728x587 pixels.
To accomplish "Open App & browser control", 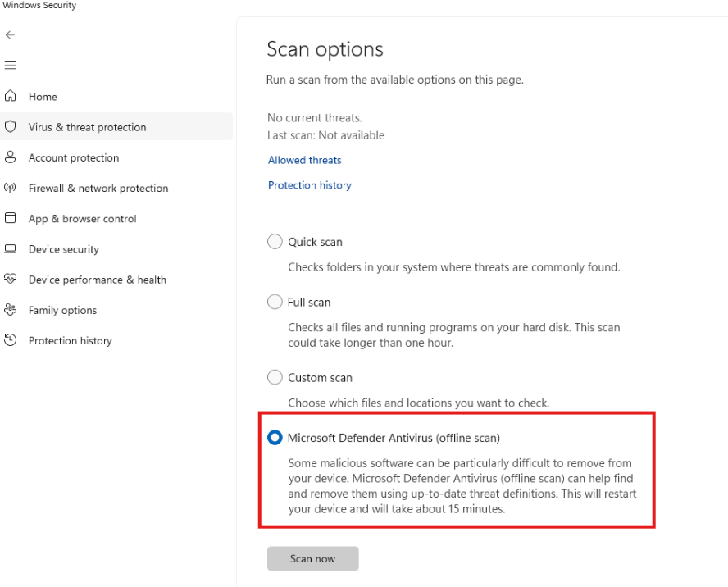I will (83, 219).
